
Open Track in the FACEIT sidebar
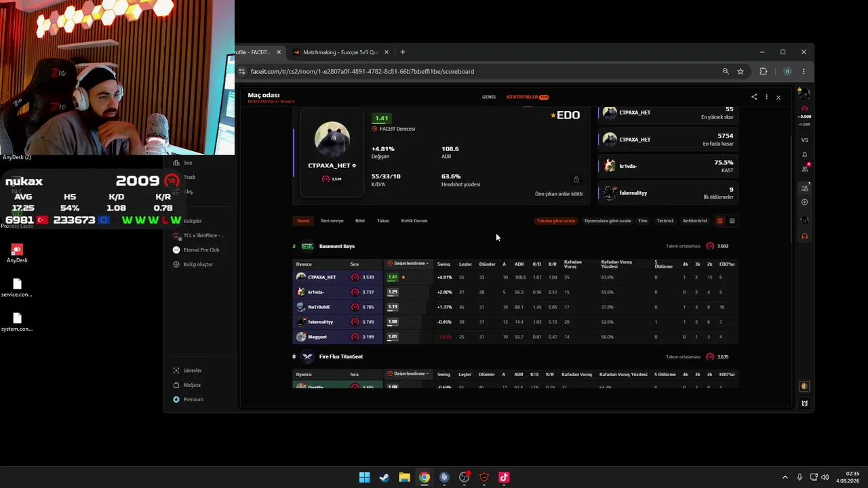coord(189,177)
